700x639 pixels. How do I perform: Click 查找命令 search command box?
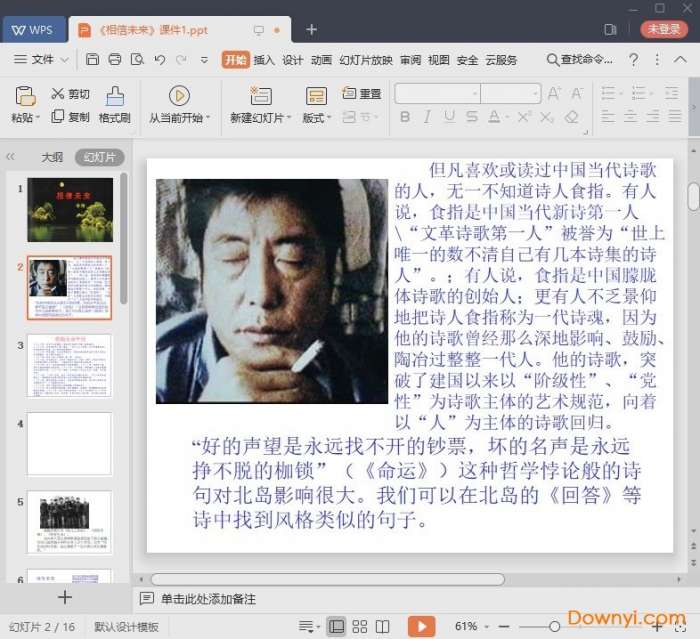[x=579, y=59]
